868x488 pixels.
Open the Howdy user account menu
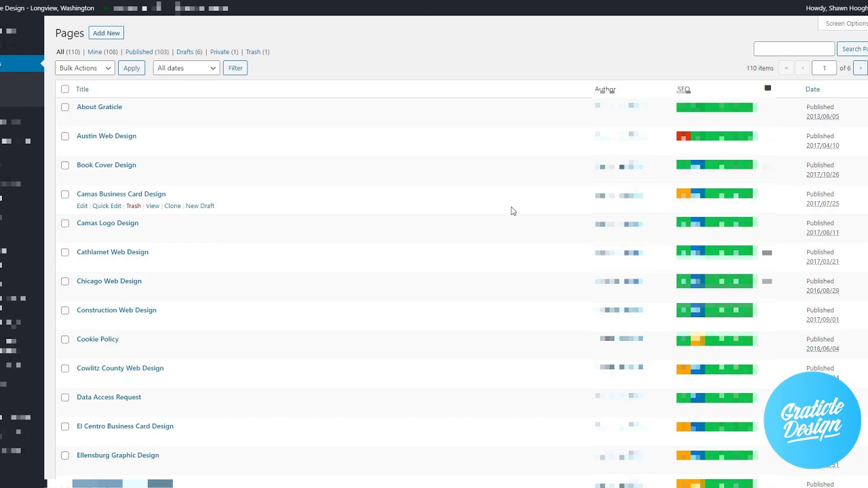[x=836, y=8]
